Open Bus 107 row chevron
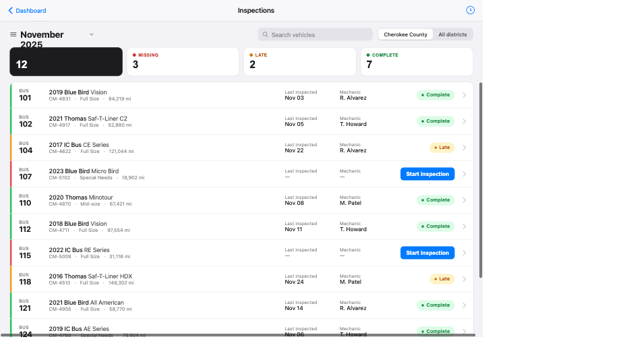Screen dimensions: 623x364 pos(464,174)
